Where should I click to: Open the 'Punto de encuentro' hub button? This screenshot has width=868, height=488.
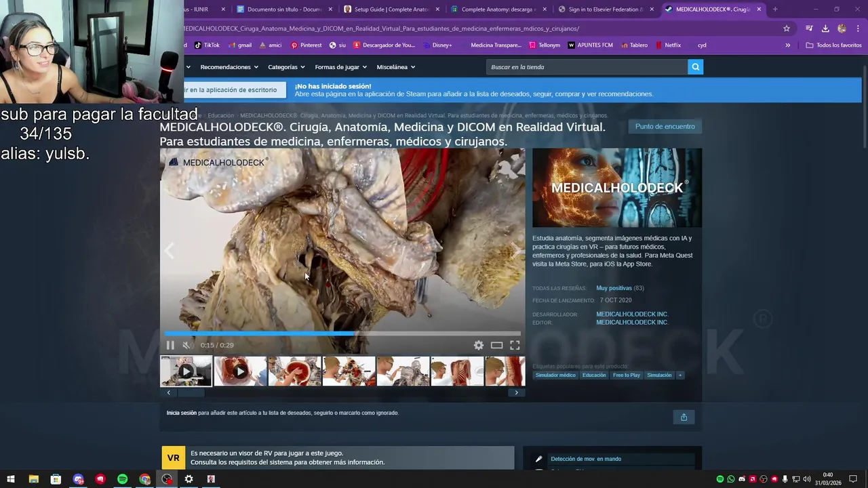665,126
